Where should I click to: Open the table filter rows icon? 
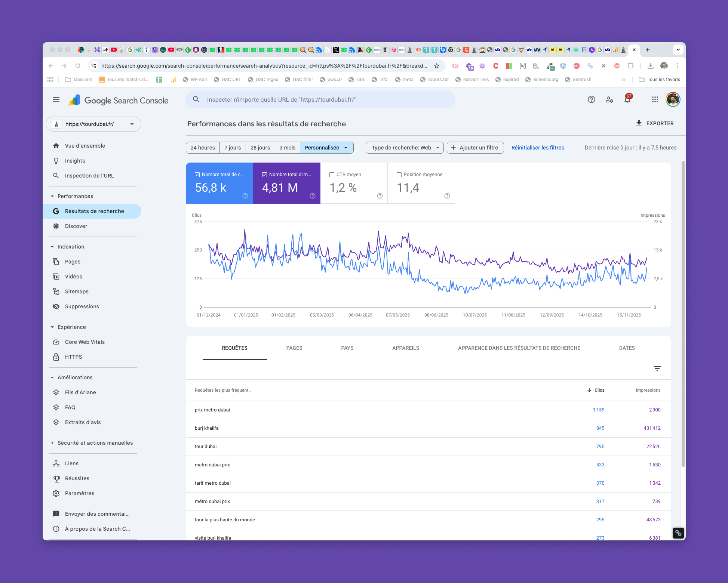click(x=657, y=368)
